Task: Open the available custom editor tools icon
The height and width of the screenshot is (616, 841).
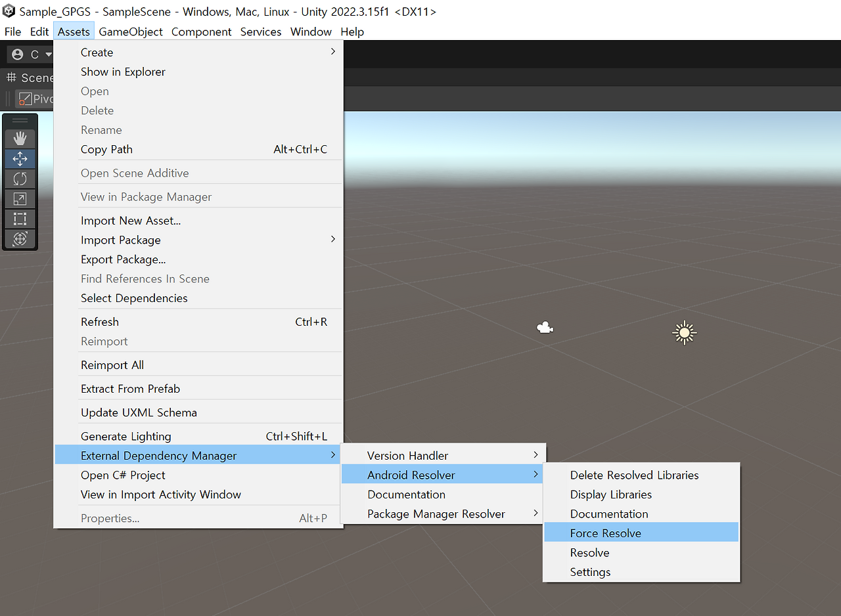Action: pyautogui.click(x=20, y=238)
